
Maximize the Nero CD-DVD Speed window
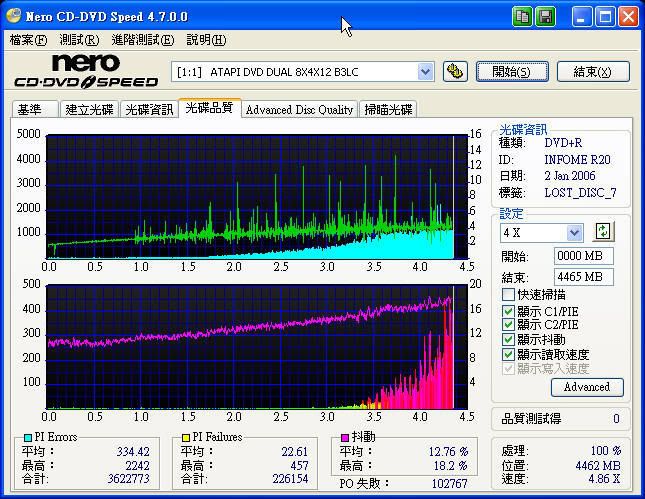point(604,17)
